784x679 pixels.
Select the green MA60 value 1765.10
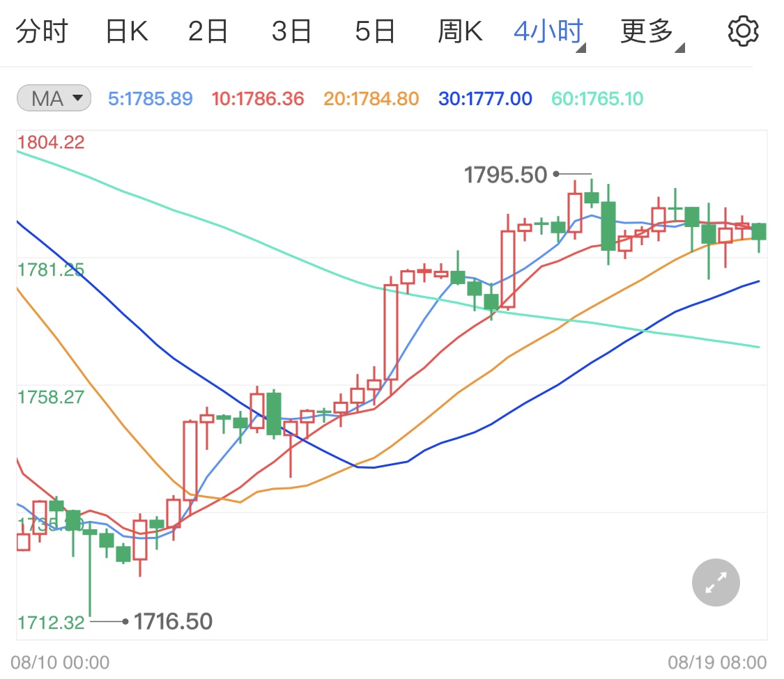(x=597, y=99)
